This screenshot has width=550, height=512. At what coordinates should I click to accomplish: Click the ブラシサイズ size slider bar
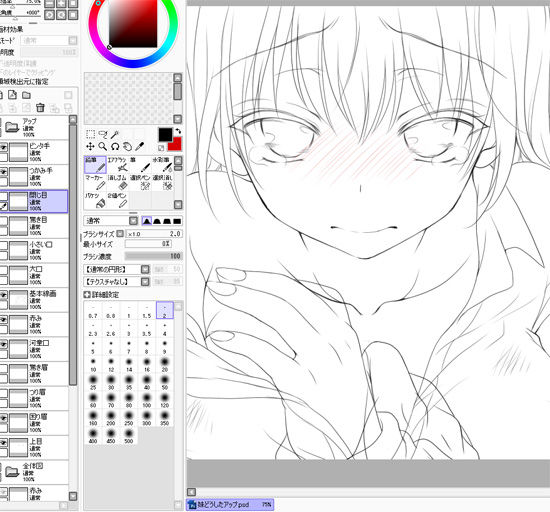pyautogui.click(x=154, y=234)
